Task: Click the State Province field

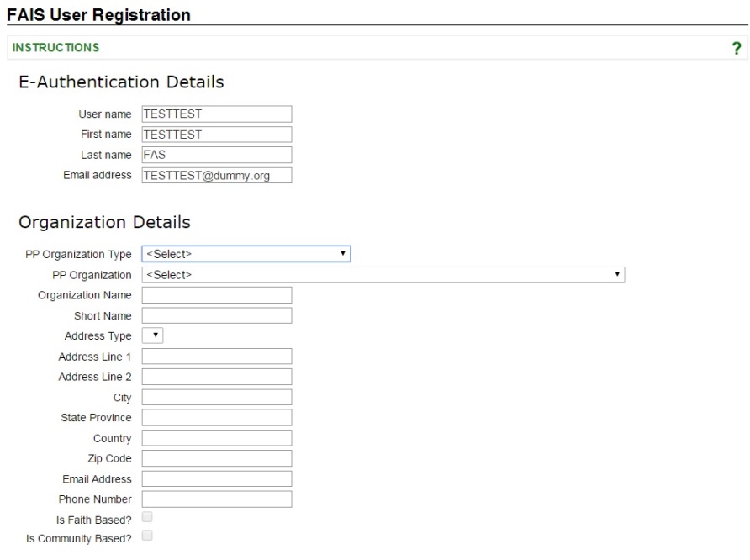Action: (x=216, y=417)
